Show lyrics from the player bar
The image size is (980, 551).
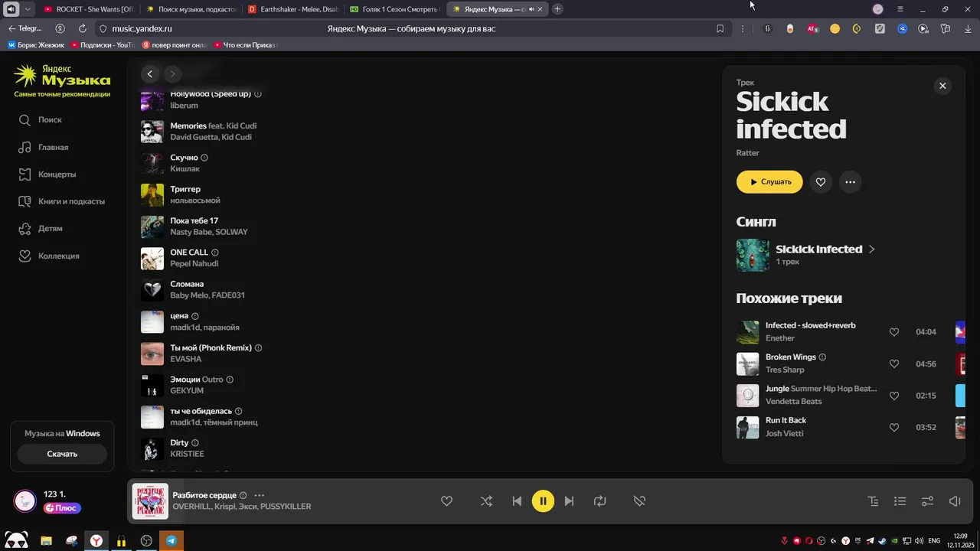pos(873,501)
